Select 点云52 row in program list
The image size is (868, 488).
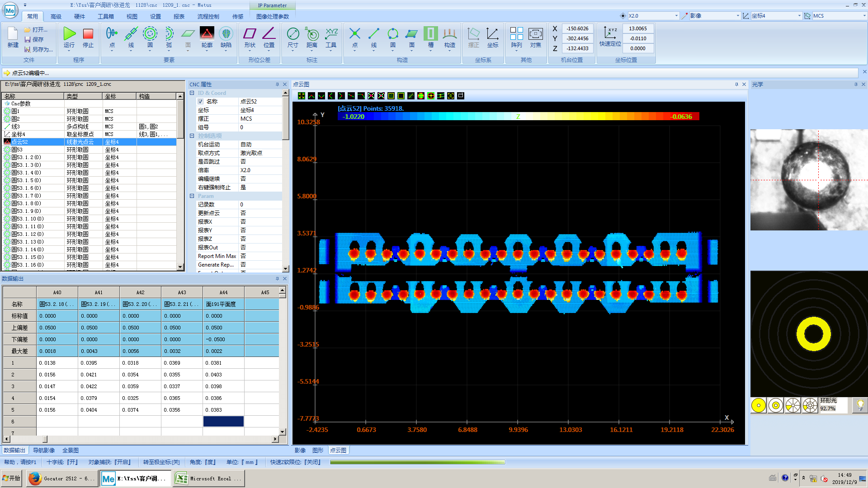[x=20, y=142]
